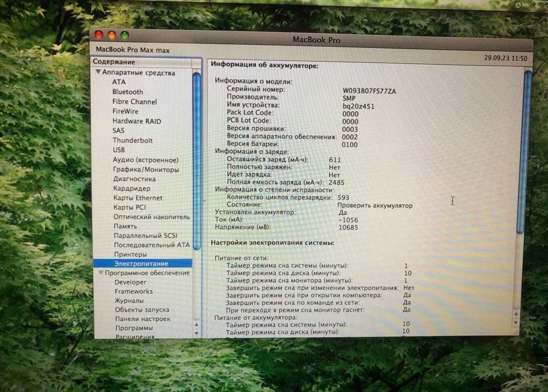Select Thunderbolt in the sidebar

pyautogui.click(x=133, y=140)
